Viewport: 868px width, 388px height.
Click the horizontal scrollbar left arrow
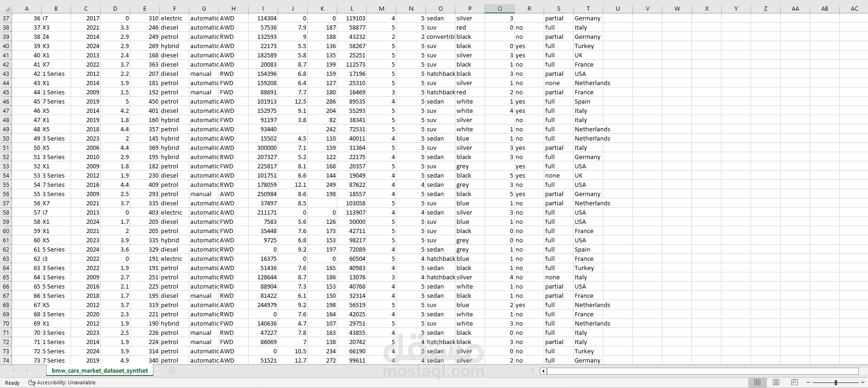tap(544, 371)
